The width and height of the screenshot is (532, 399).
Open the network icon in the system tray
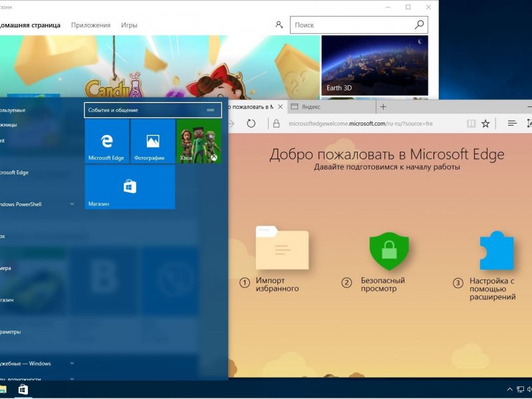click(x=520, y=390)
